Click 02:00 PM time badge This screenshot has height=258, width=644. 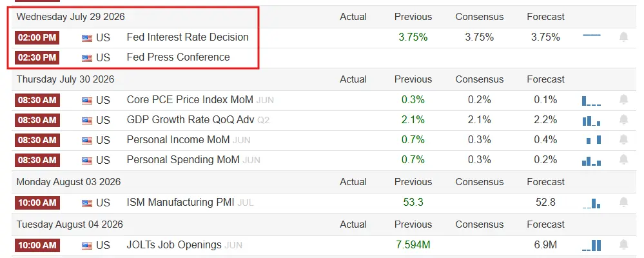[37, 37]
